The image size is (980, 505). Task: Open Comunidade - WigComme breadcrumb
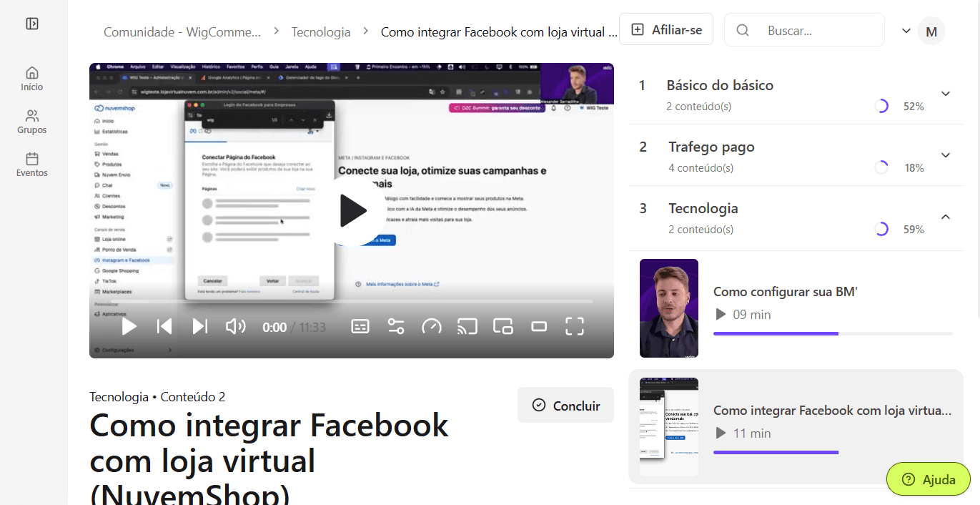(182, 31)
